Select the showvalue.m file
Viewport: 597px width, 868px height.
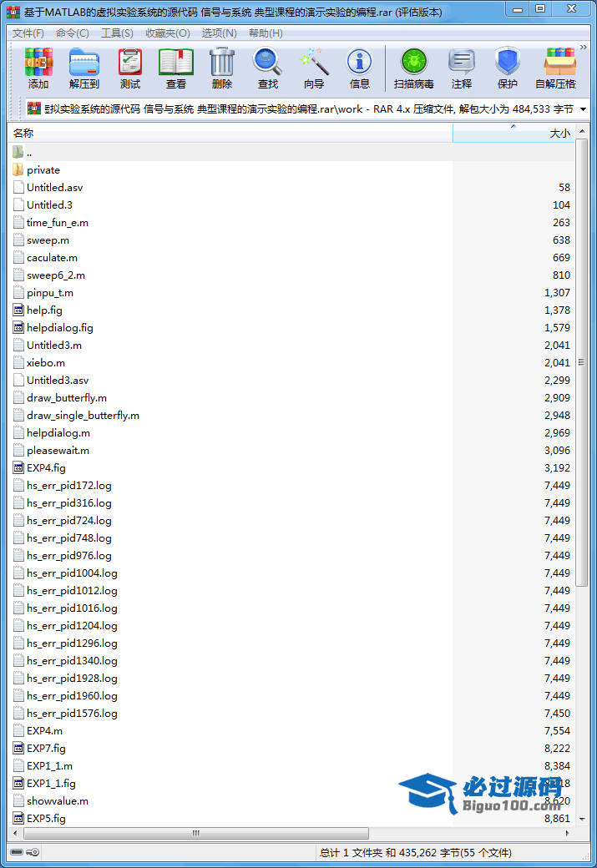coord(58,801)
